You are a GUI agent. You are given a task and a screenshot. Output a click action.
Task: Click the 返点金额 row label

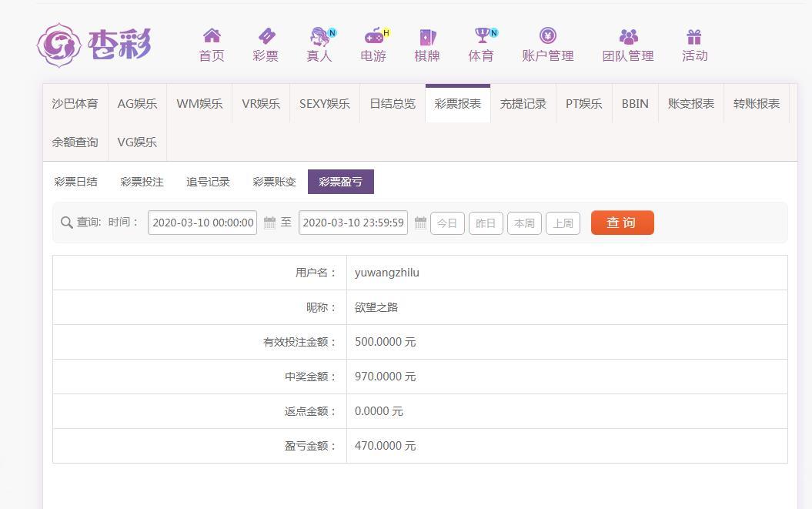310,411
